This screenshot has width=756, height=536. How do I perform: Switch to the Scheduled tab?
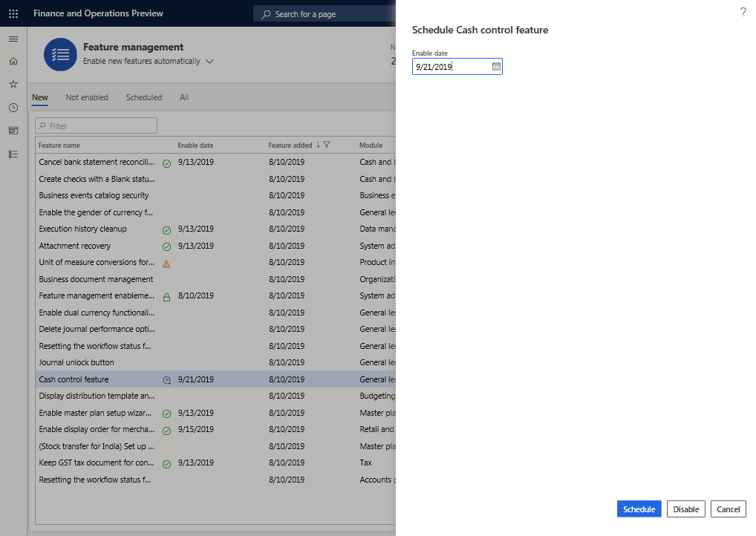tap(144, 97)
